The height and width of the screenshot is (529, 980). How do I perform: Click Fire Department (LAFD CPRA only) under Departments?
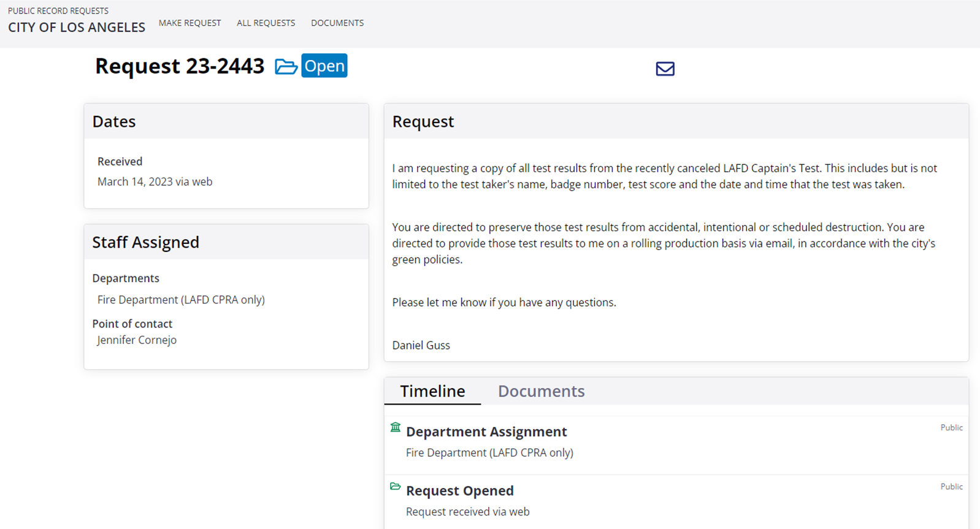tap(181, 300)
